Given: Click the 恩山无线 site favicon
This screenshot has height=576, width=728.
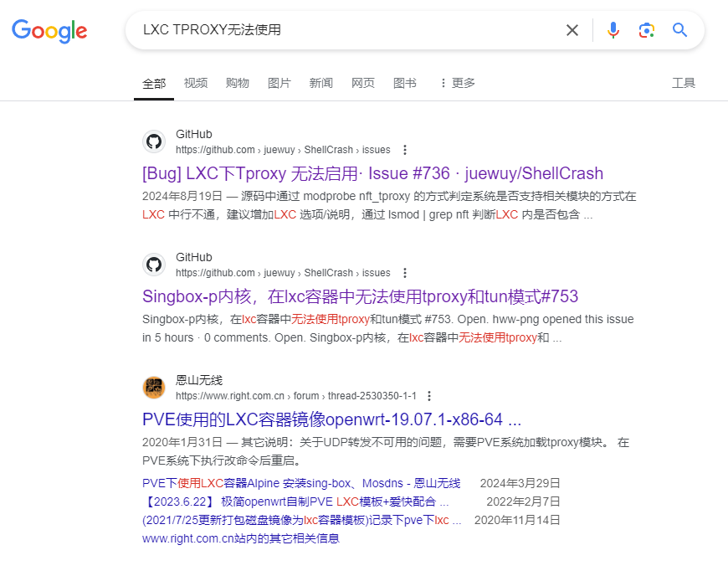Looking at the screenshot, I should tap(154, 388).
